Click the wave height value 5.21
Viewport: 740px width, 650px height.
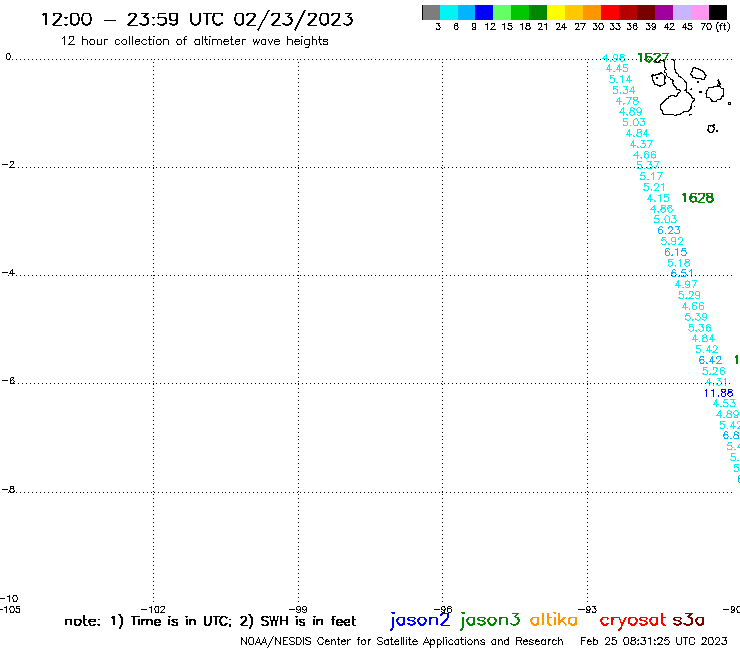point(654,187)
